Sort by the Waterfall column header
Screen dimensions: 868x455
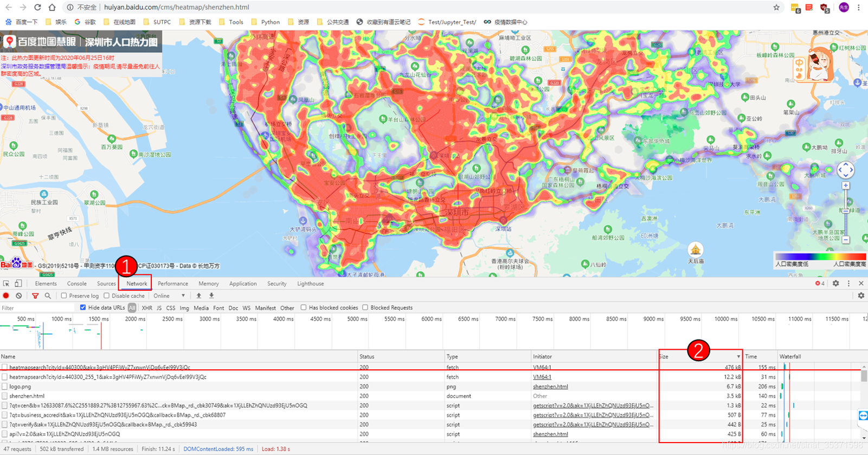coord(819,356)
